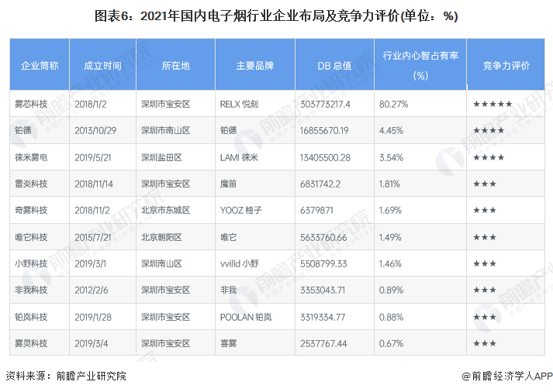Screen dimensions: 553x392
Task: Click the icon before 前瞻经济学人APP at bottom right
Action: click(465, 376)
